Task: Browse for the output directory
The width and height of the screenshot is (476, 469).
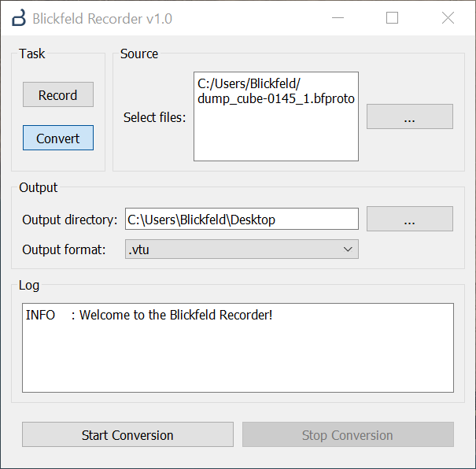Action: tap(409, 220)
